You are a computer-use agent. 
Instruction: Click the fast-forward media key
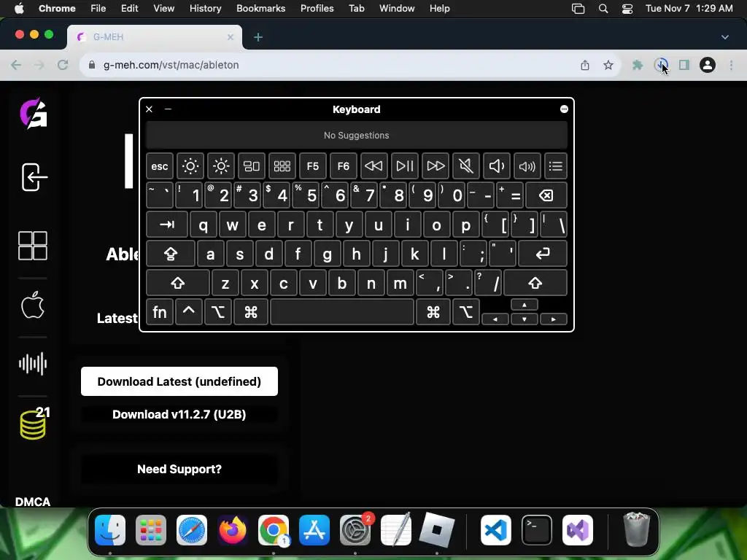point(435,166)
